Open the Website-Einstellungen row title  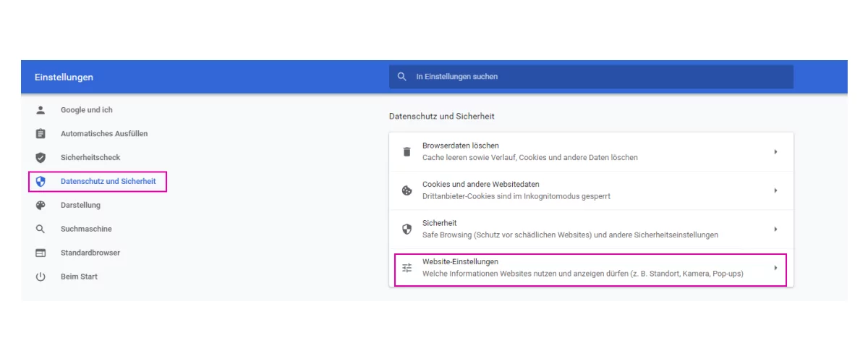point(461,261)
